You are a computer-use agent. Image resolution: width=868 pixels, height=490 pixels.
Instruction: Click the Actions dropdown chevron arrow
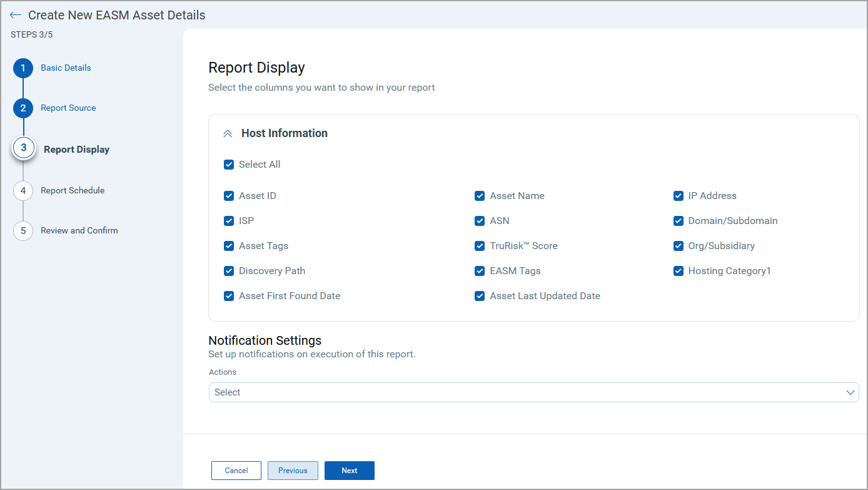tap(850, 392)
